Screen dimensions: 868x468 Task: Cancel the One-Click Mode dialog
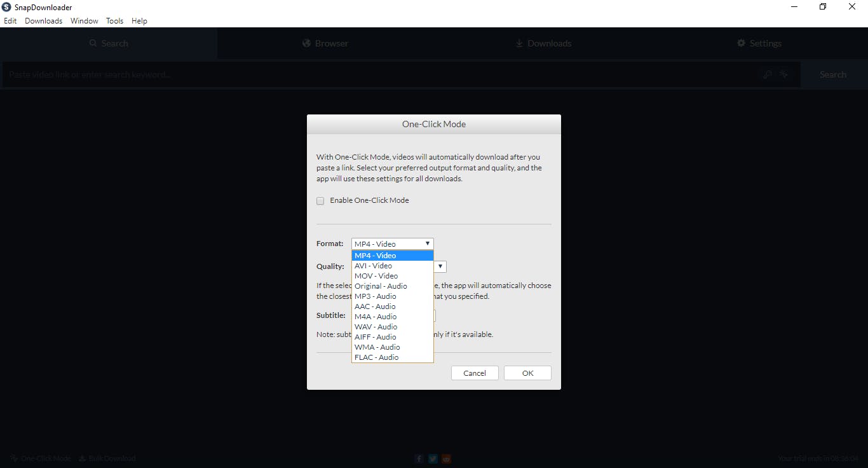[x=475, y=373]
